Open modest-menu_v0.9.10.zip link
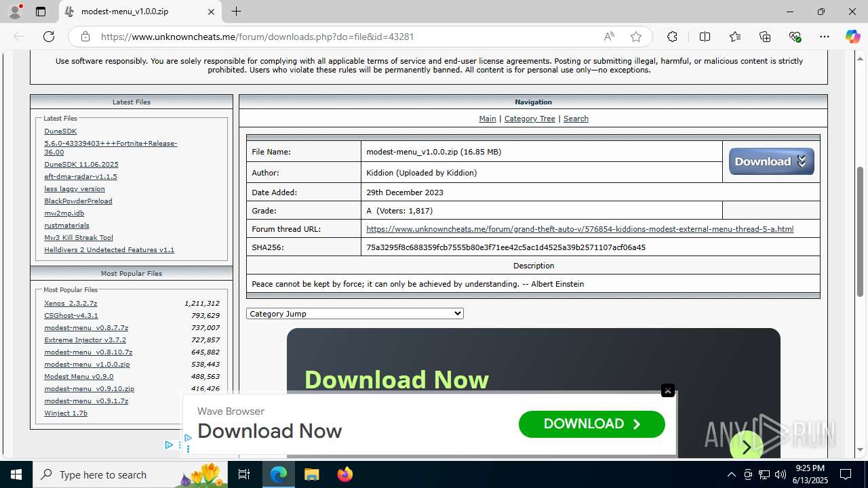868x488 pixels. click(89, 388)
